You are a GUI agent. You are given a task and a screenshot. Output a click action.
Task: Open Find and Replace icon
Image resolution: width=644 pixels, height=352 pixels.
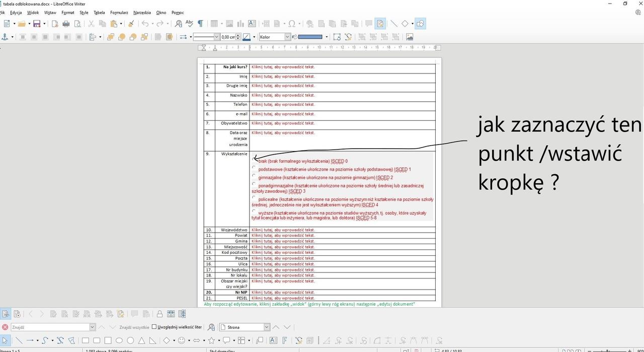pyautogui.click(x=178, y=24)
